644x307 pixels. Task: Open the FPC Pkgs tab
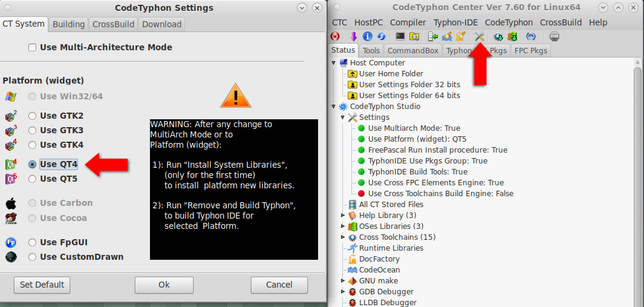pyautogui.click(x=531, y=51)
